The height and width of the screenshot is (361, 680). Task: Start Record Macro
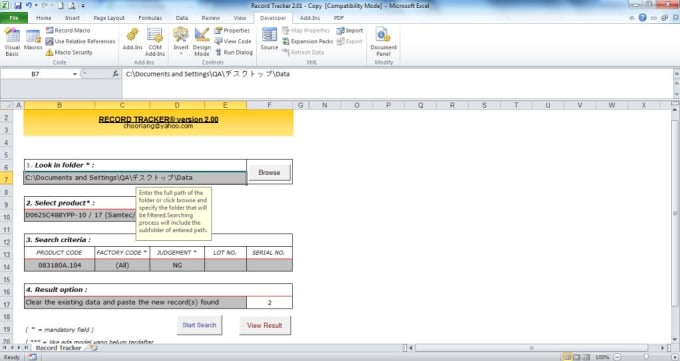68,30
